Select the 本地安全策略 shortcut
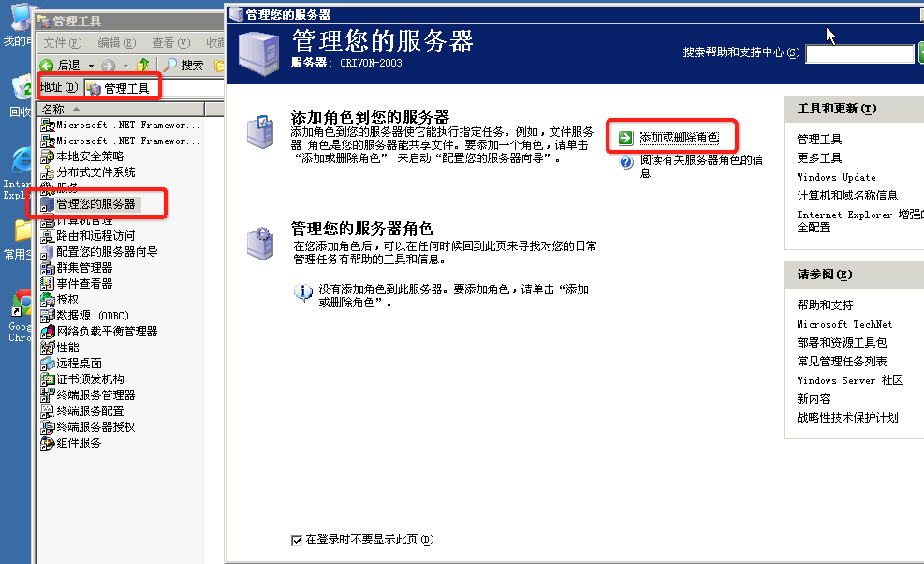 89,156
